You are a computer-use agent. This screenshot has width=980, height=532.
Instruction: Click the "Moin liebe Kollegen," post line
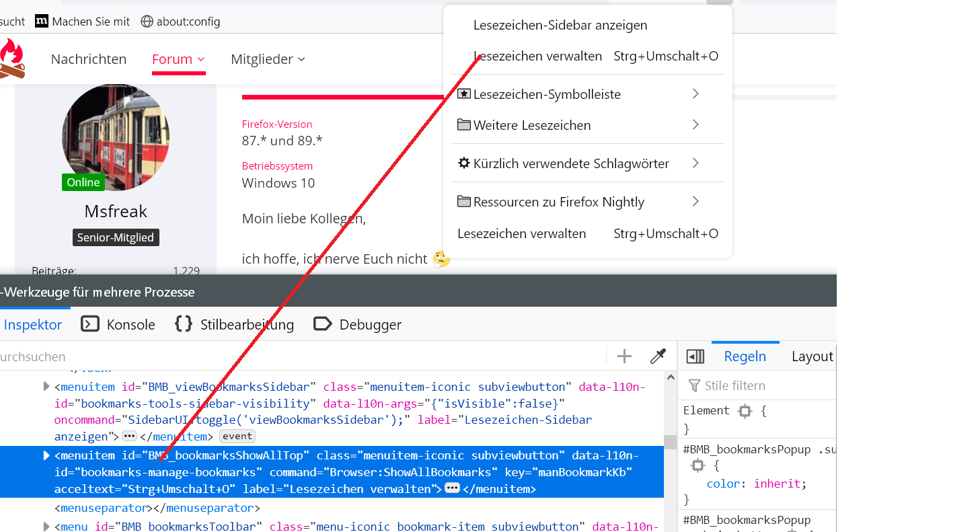[304, 219]
